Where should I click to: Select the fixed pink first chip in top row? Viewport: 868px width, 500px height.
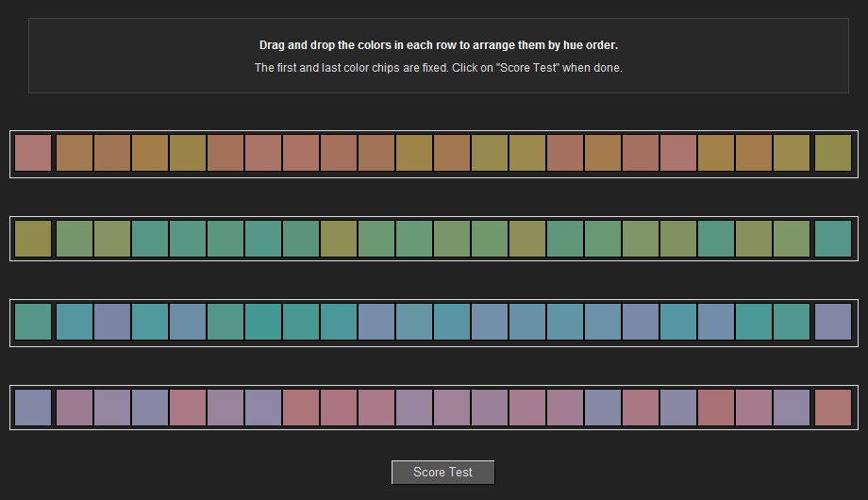tap(33, 153)
